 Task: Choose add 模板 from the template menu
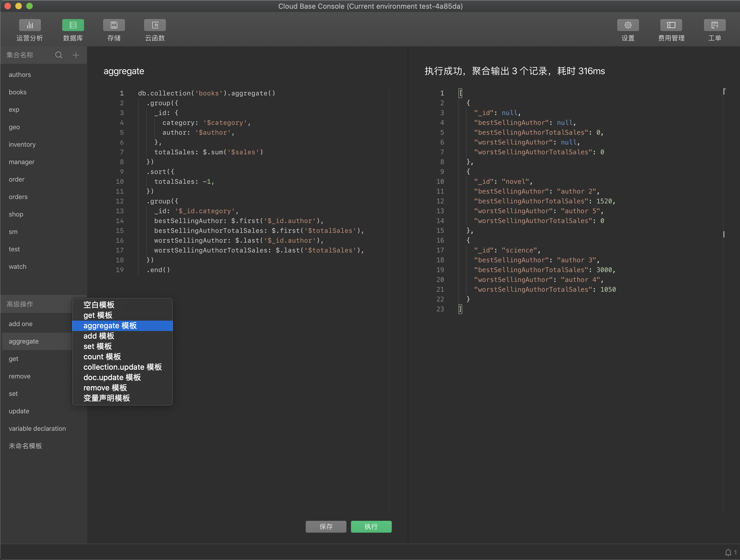coord(123,336)
